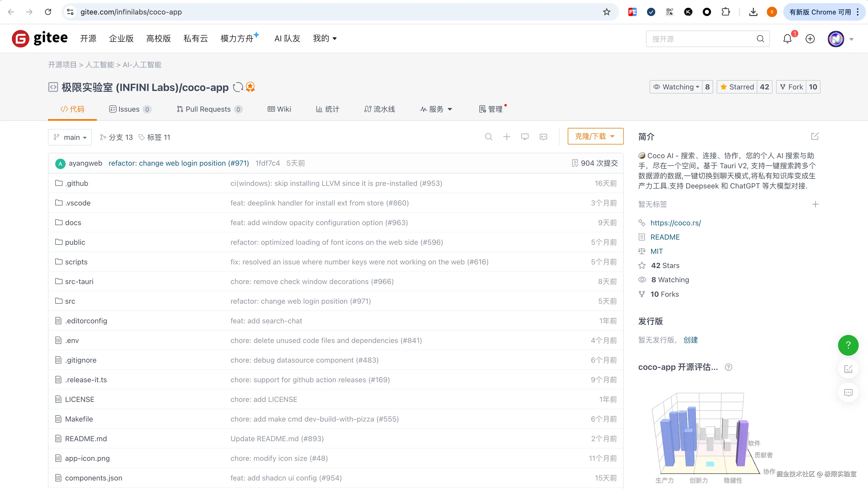Edit the repository intro pencil icon
Viewport: 868px width, 489px height.
(815, 136)
